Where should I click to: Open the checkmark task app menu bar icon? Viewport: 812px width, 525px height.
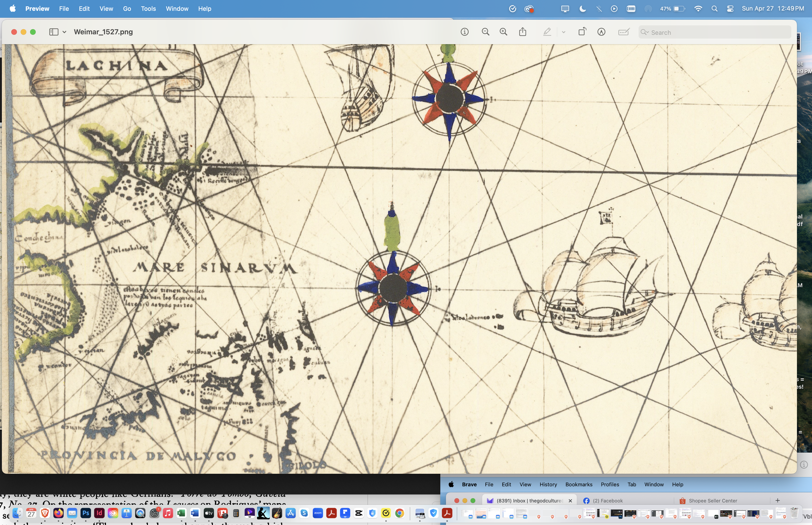512,8
